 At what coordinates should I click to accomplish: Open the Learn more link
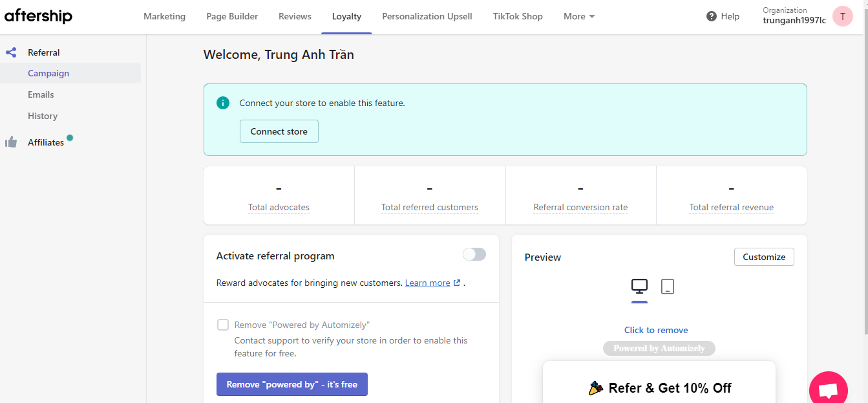click(x=427, y=283)
